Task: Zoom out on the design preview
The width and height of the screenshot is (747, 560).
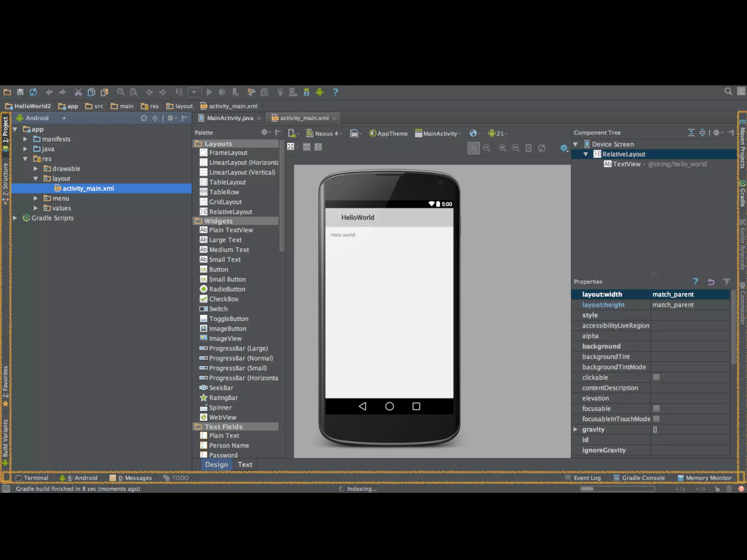Action: coord(515,148)
